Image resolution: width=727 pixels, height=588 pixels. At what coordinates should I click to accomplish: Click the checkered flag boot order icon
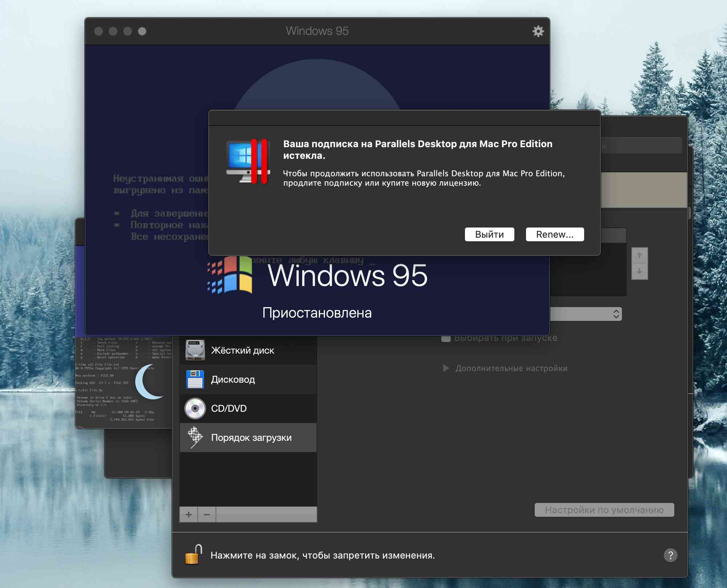195,437
